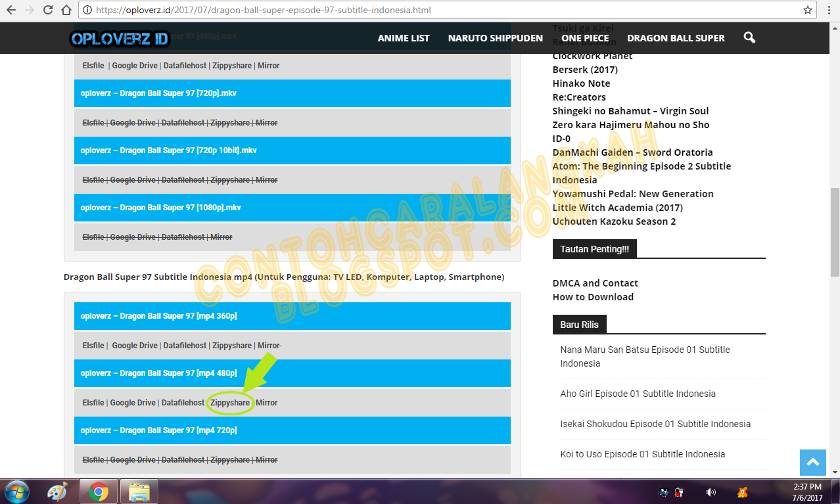This screenshot has height=504, width=840.
Task: Open the ANIME LIST menu
Action: (x=404, y=38)
